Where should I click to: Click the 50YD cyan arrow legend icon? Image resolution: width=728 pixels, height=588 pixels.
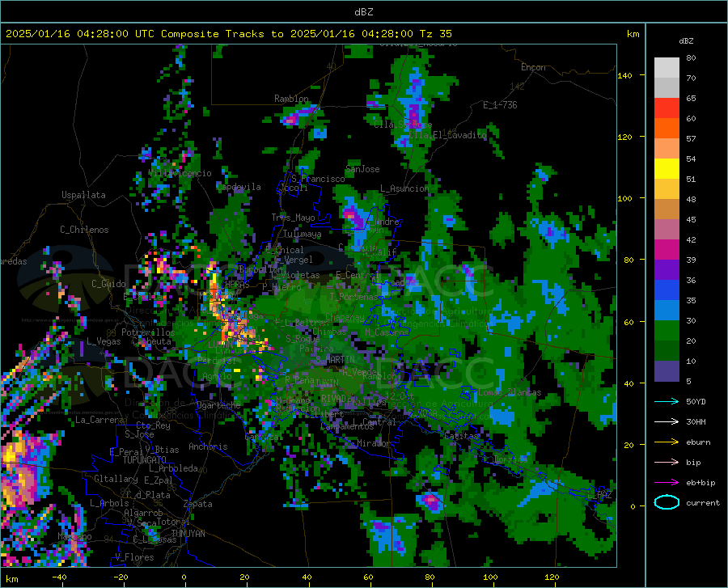667,401
